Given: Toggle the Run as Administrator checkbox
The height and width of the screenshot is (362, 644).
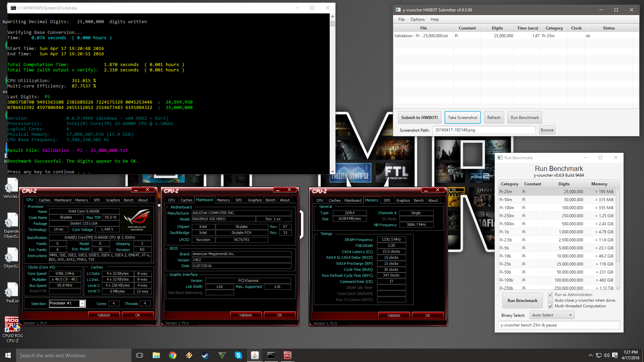Looking at the screenshot, I should (x=550, y=295).
